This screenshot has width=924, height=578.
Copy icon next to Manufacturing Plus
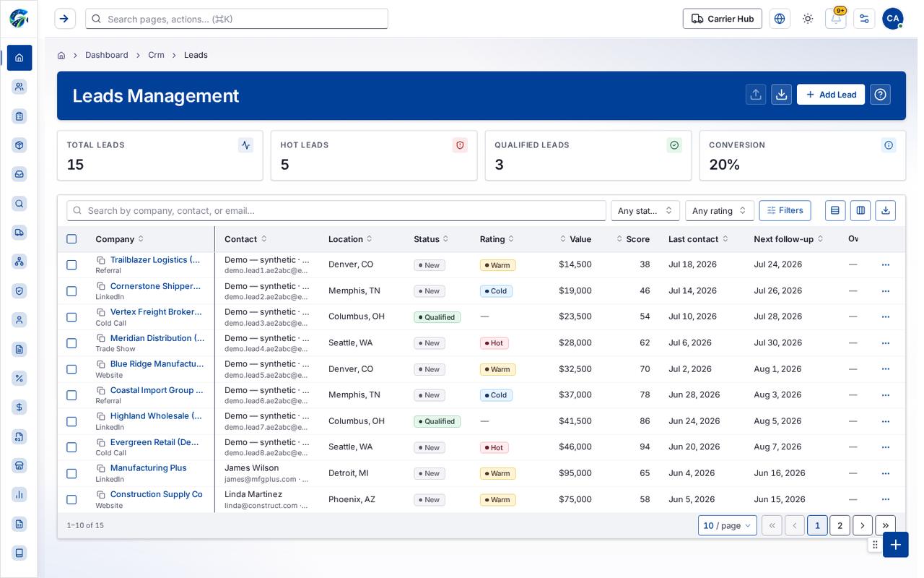[x=101, y=468]
